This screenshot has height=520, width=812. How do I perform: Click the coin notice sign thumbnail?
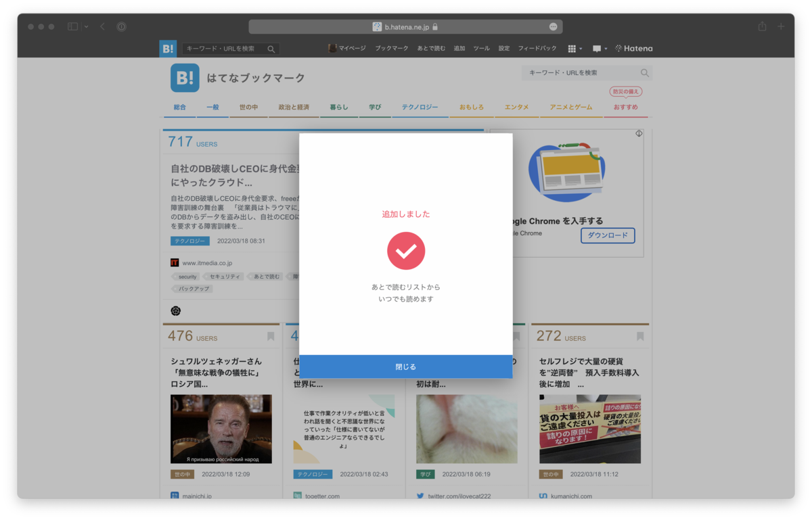[590, 429]
